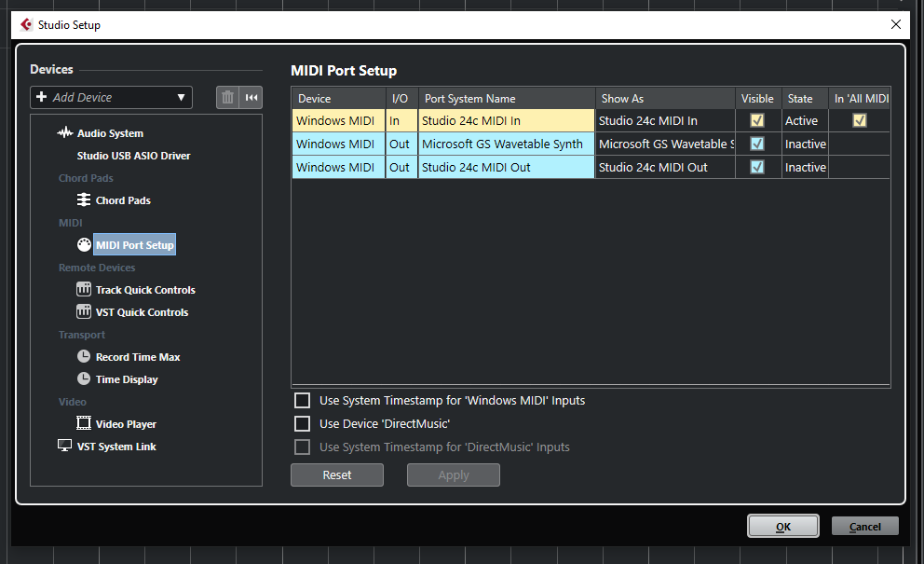The image size is (924, 564).
Task: Click the Chord Pads icon
Action: [x=84, y=200]
